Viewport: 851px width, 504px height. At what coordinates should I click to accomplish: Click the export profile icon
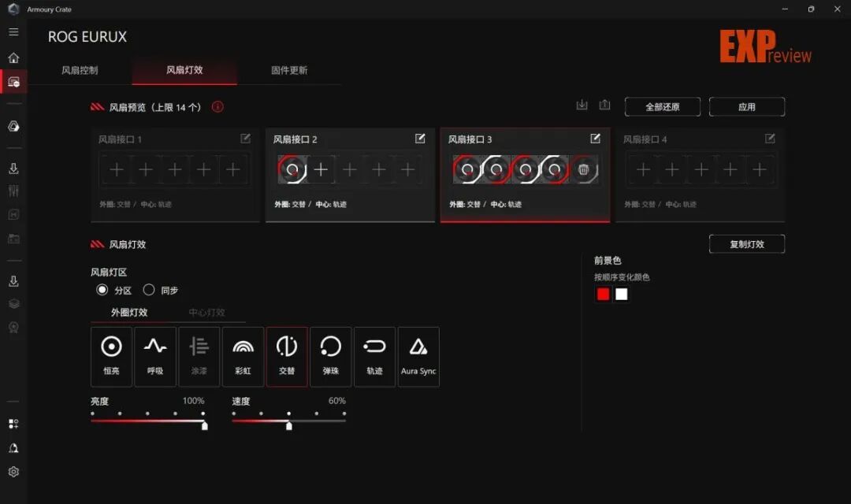pos(604,106)
